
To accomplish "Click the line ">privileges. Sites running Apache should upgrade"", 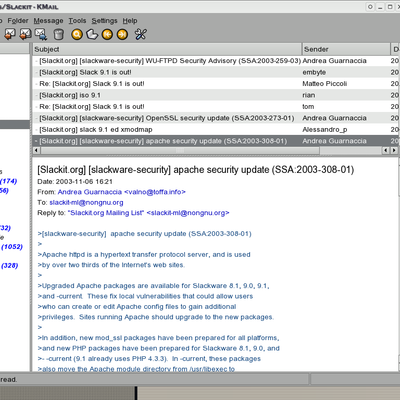I will point(156,317).
